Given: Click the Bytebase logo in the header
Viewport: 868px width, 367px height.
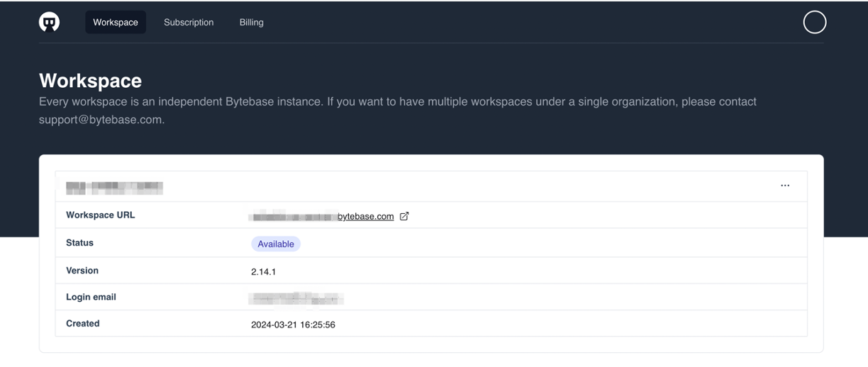Looking at the screenshot, I should point(49,23).
